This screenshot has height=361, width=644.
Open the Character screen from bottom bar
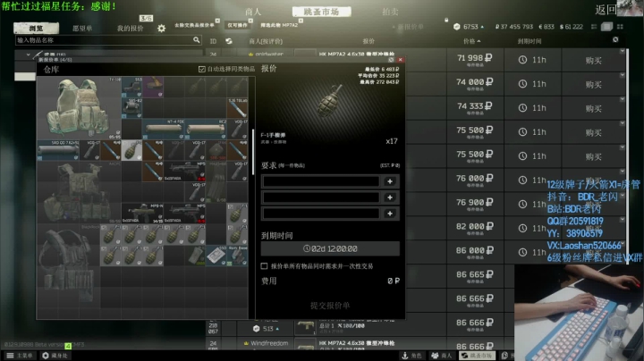(x=412, y=356)
